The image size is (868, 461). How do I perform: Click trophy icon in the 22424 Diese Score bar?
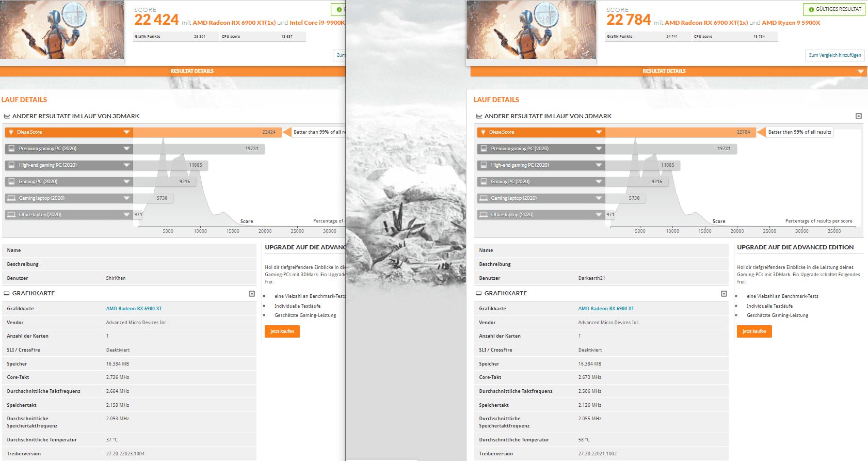[x=11, y=132]
